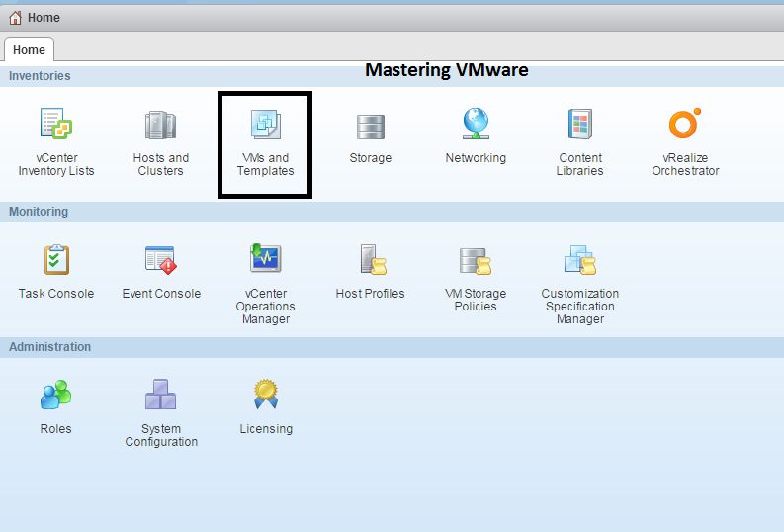Open Content Libraries icon

click(580, 124)
